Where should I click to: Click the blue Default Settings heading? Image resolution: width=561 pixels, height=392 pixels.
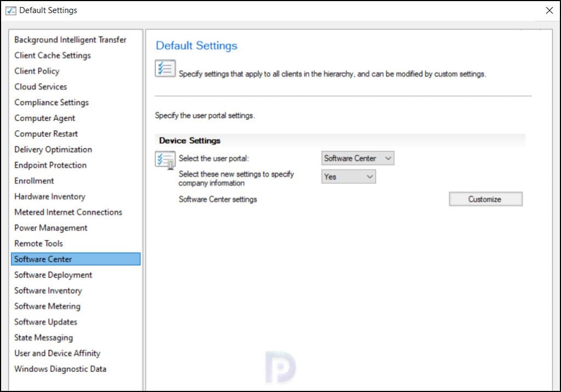click(197, 46)
